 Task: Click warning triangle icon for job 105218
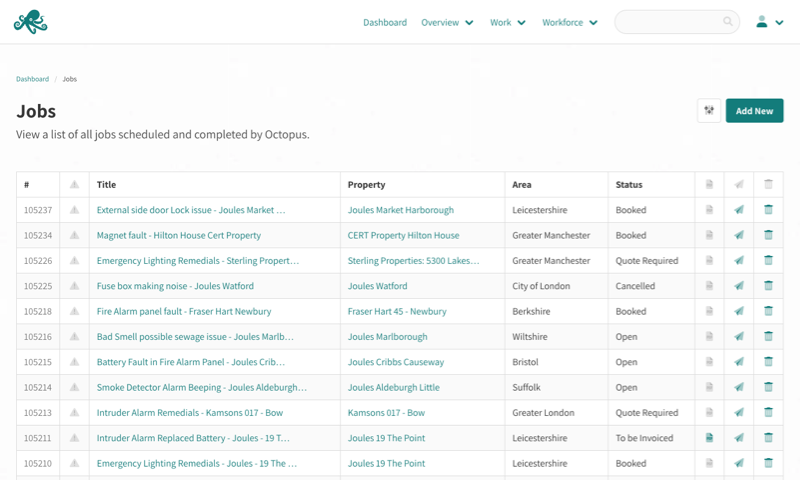click(75, 312)
